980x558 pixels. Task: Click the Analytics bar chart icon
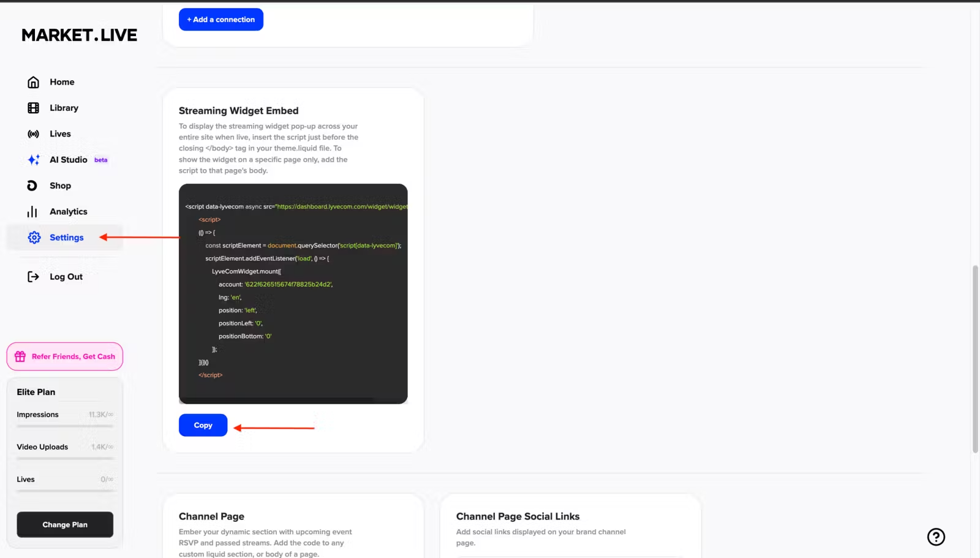32,212
